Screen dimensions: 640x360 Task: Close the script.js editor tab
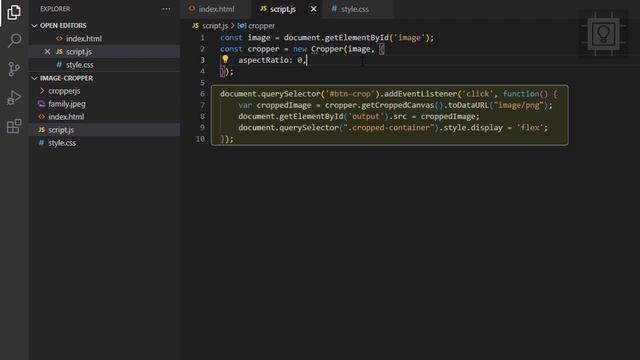(x=313, y=9)
